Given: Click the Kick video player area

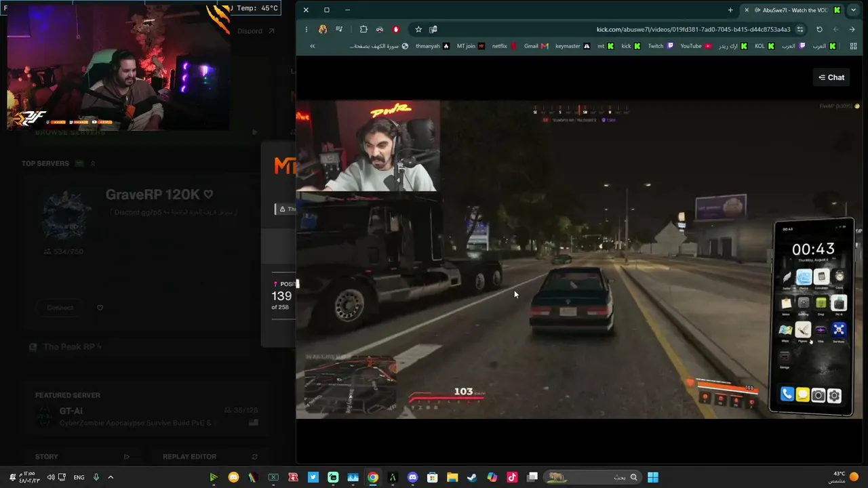Looking at the screenshot, I should click(578, 260).
